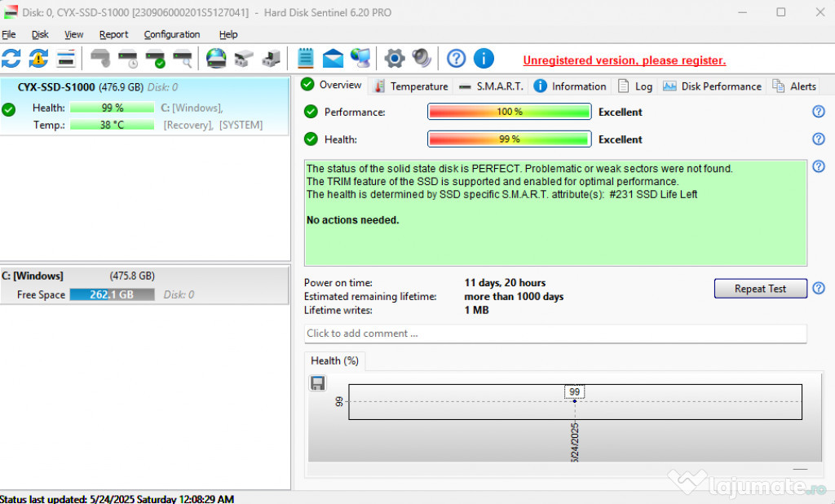This screenshot has height=504, width=835.
Task: Open the Configuration menu
Action: pyautogui.click(x=172, y=34)
